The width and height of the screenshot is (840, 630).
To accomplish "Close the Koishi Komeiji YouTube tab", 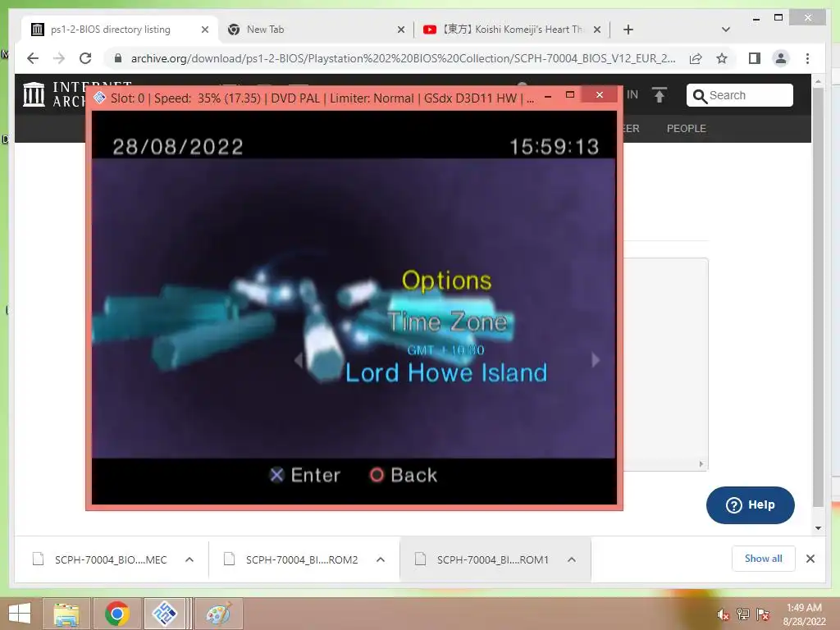I will pyautogui.click(x=597, y=30).
